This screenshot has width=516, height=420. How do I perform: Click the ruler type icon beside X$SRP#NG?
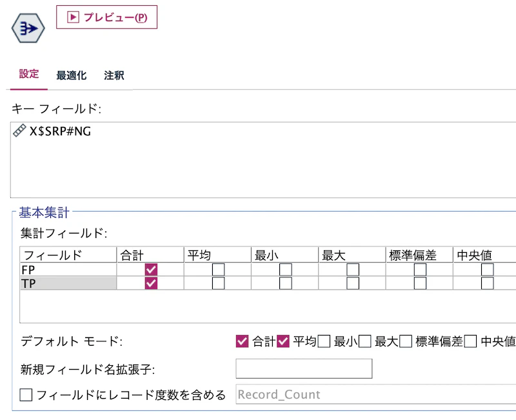point(19,130)
